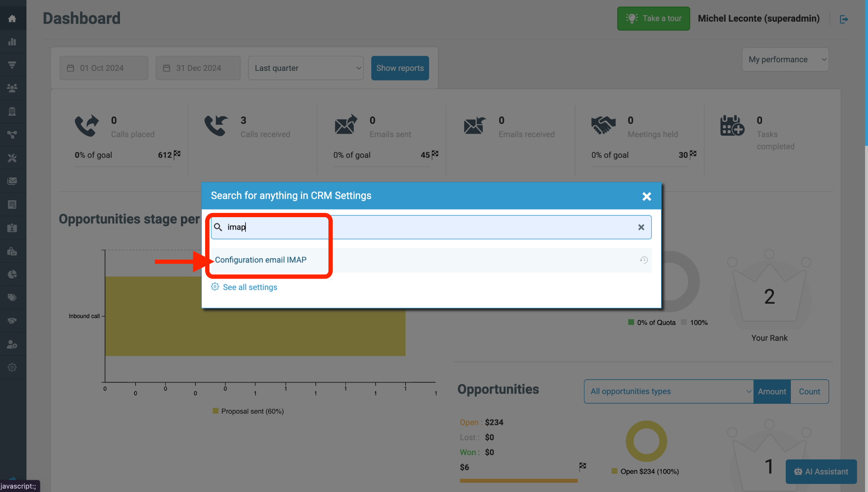Select the Count toggle tab
This screenshot has height=492, width=868.
pos(810,391)
